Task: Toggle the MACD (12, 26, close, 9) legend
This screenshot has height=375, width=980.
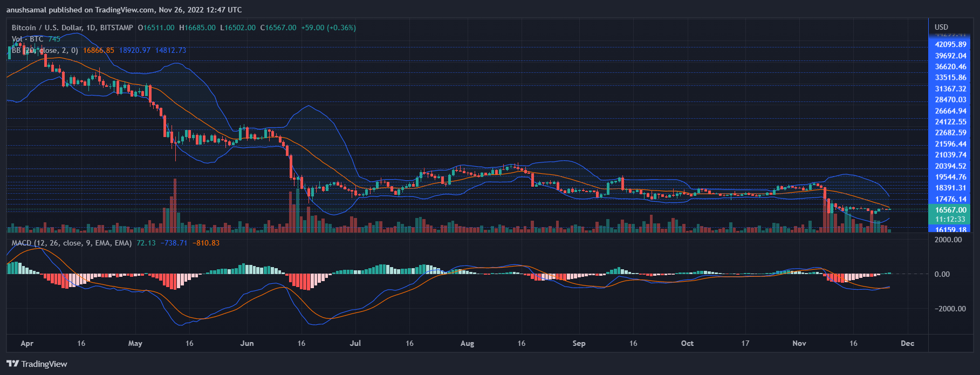Action: click(71, 243)
